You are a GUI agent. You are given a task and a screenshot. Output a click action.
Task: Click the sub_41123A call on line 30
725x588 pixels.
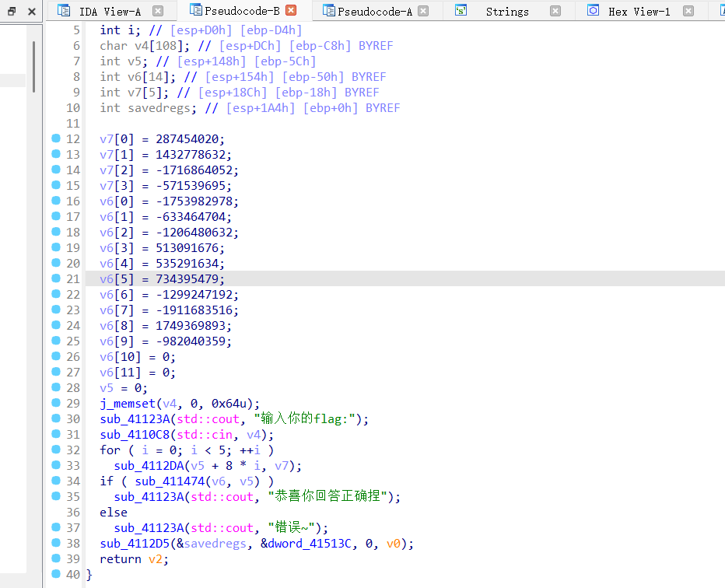pyautogui.click(x=135, y=419)
